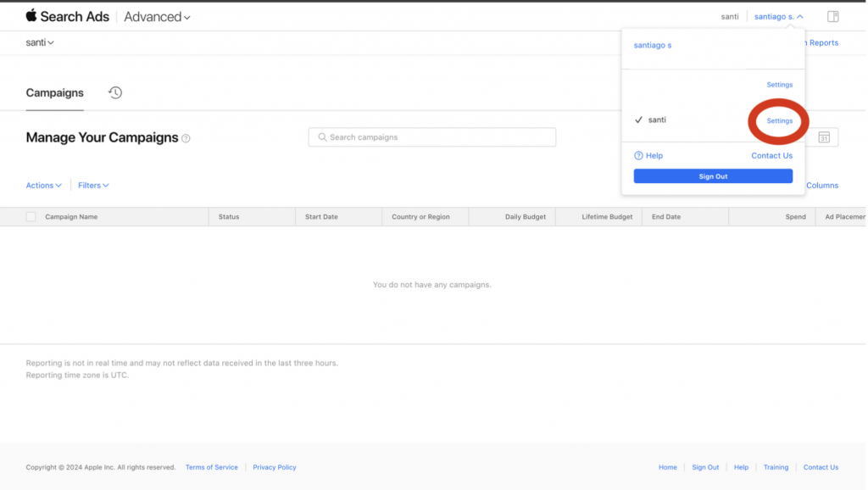
Task: Select the Campaigns tab
Action: click(x=55, y=93)
